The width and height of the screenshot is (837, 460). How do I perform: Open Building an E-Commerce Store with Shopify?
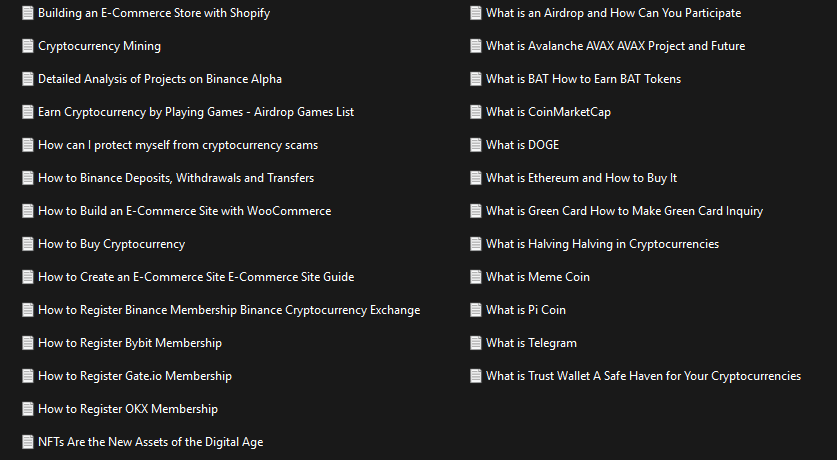tap(154, 13)
